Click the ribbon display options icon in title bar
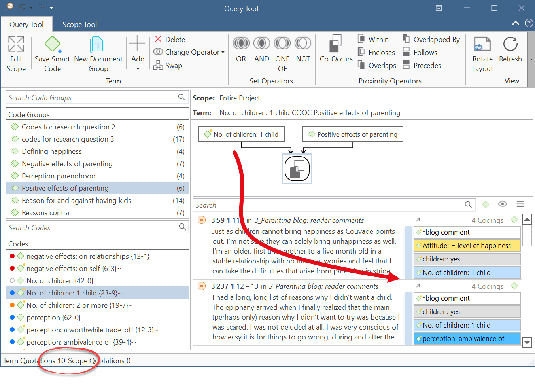535x392 pixels. point(439,8)
